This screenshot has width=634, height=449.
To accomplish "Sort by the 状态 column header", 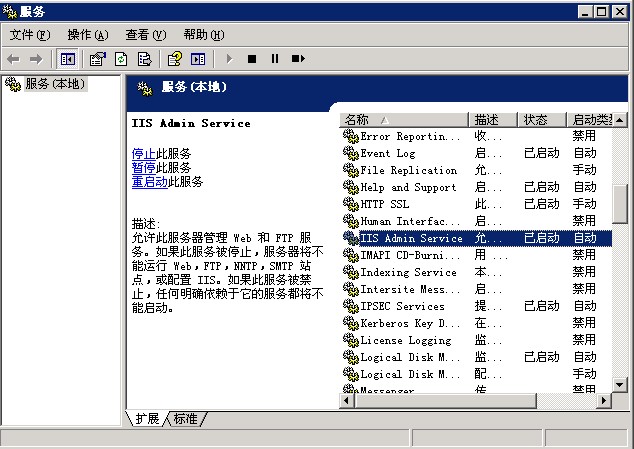I will pos(542,120).
